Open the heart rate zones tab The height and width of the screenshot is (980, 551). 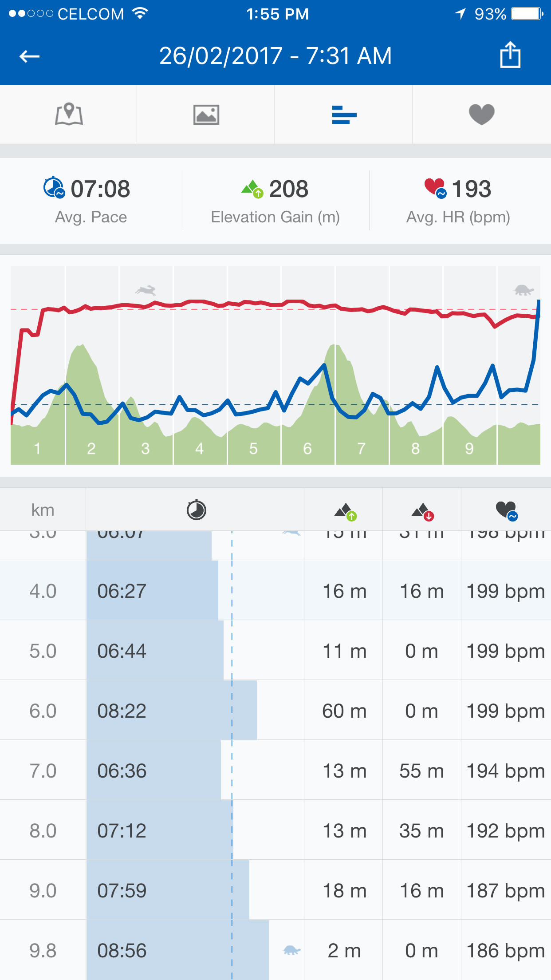pyautogui.click(x=481, y=115)
